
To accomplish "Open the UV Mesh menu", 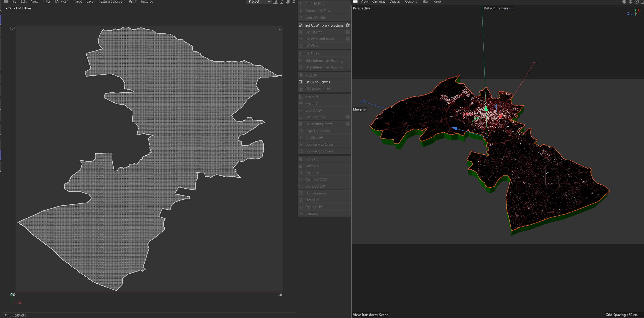I will click(x=62, y=2).
